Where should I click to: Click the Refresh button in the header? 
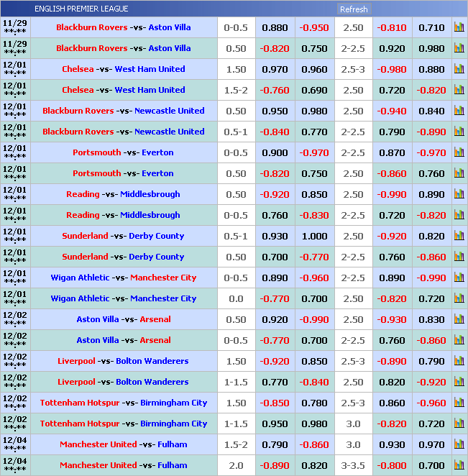[x=353, y=9]
